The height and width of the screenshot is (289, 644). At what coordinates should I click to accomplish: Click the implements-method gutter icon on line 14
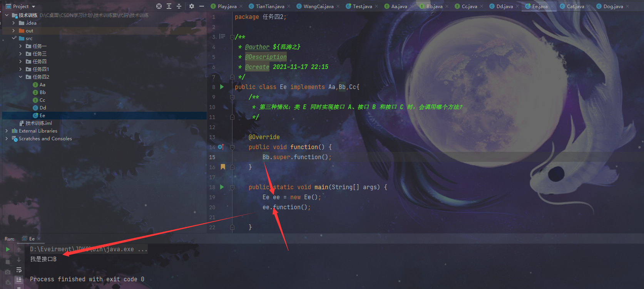click(221, 147)
